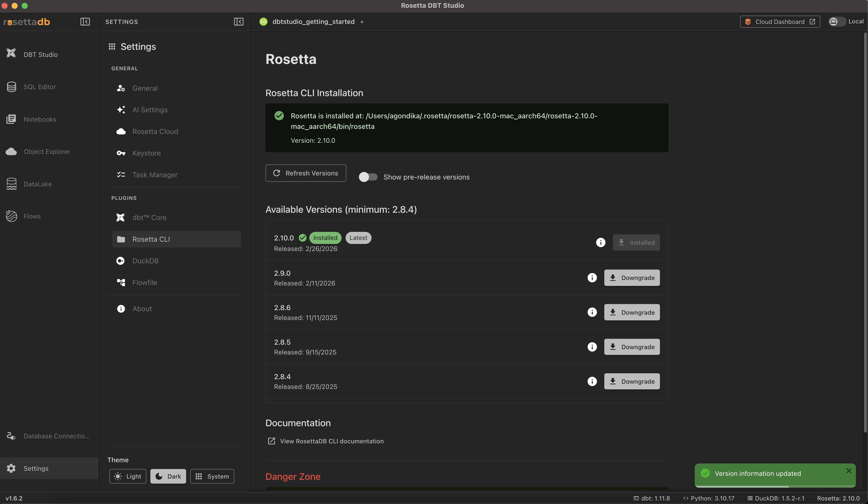The image size is (868, 504).
Task: Open the Database Connections icon
Action: tap(11, 436)
